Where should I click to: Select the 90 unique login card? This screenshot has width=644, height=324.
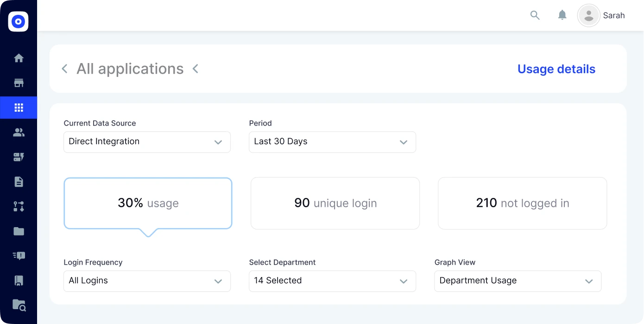point(335,203)
